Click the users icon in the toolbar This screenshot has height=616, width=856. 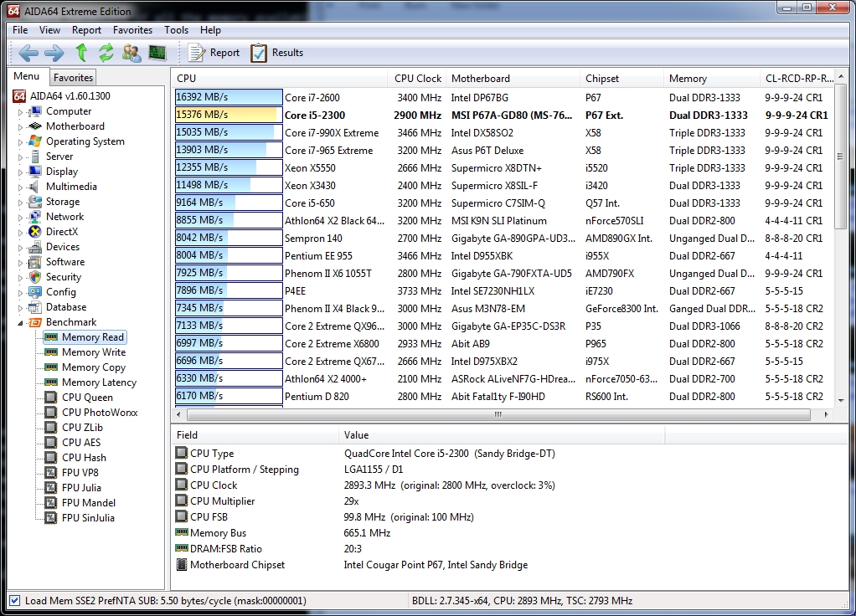131,53
